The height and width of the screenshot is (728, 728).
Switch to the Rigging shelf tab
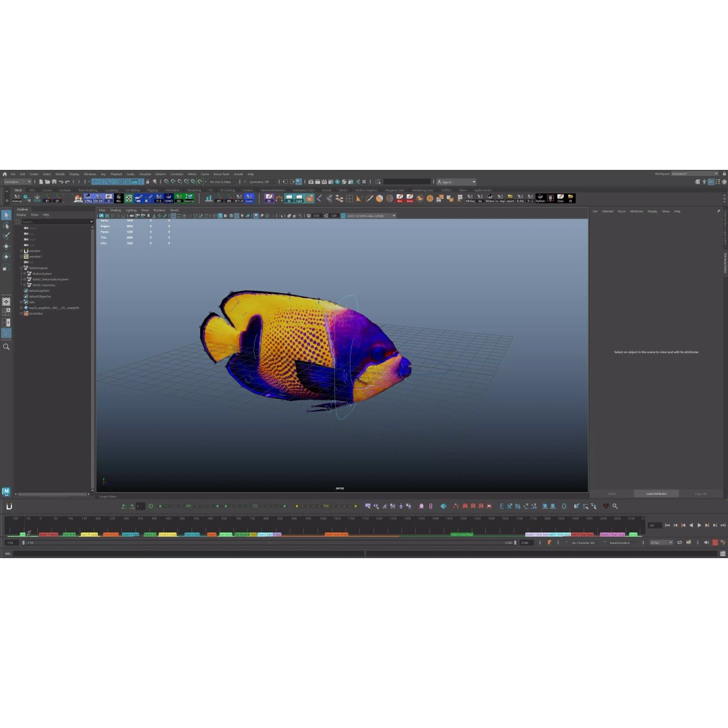pos(152,190)
